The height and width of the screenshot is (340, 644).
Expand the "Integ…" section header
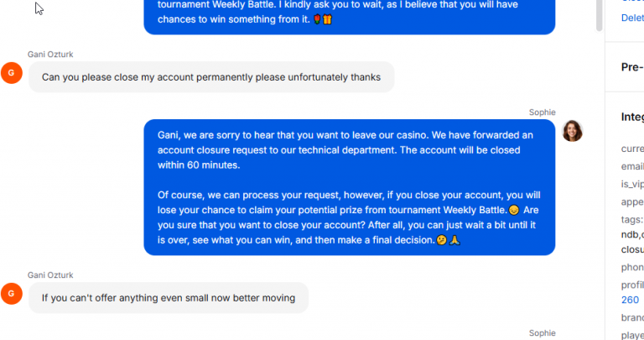[632, 118]
